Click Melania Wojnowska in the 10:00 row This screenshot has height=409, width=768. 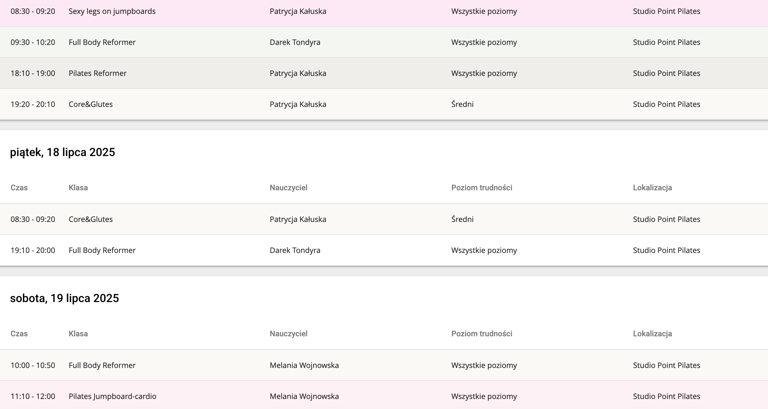(x=304, y=366)
